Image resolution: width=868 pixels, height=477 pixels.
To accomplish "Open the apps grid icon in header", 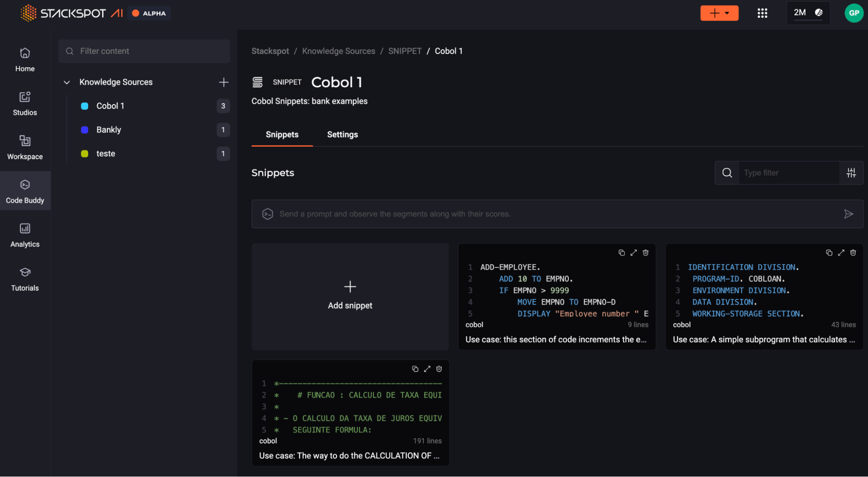I will pyautogui.click(x=762, y=13).
